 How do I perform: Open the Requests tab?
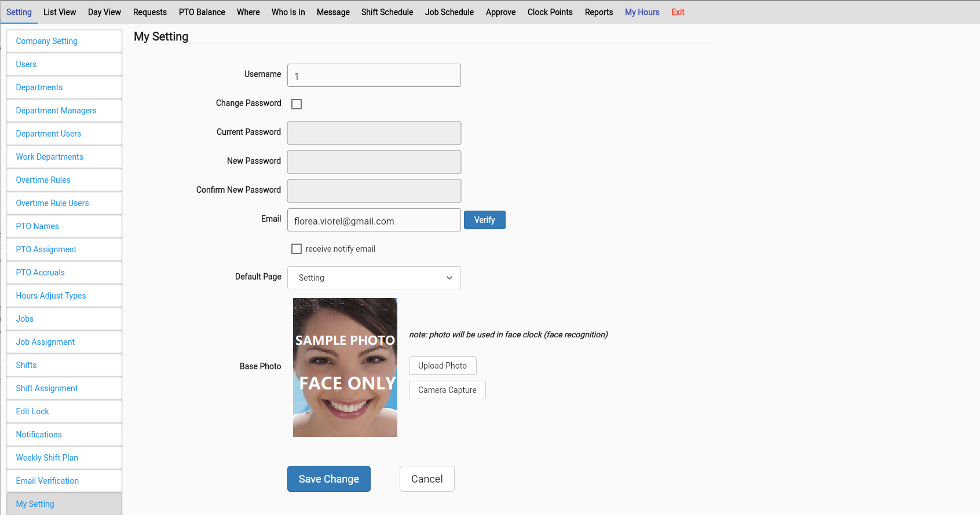pyautogui.click(x=150, y=12)
